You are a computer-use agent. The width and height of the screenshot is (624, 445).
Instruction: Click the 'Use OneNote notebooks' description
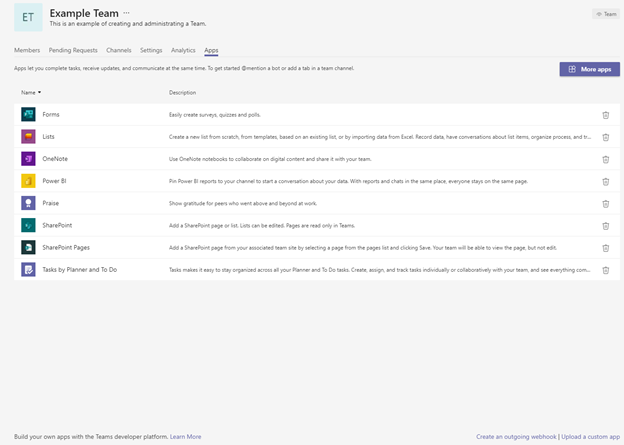click(270, 159)
